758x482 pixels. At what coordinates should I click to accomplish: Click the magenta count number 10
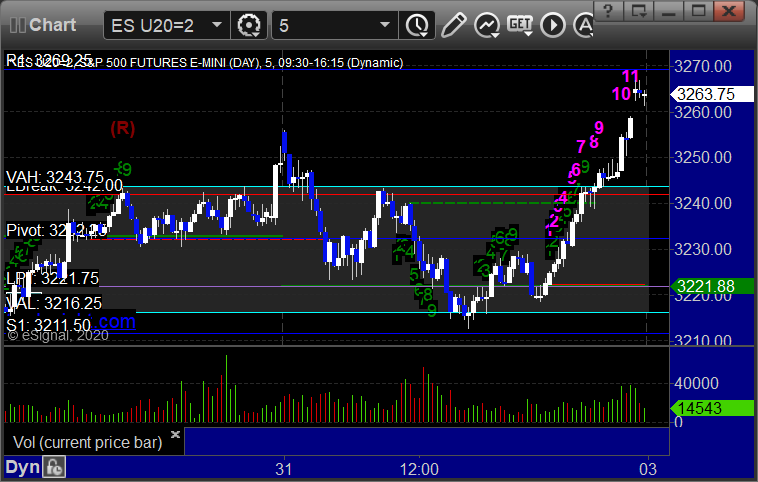(621, 94)
